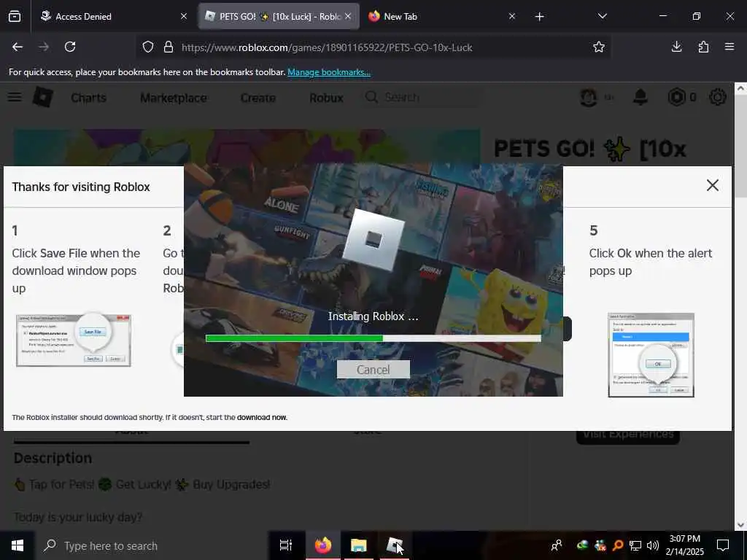747x560 pixels.
Task: Switch to the New Tab tab
Action: (x=441, y=16)
